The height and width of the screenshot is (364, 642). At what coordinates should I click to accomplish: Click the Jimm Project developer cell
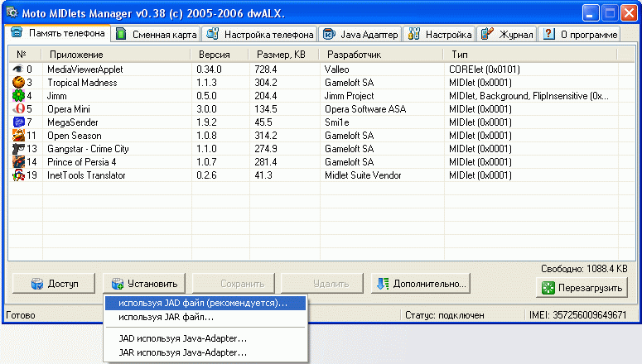click(x=350, y=96)
